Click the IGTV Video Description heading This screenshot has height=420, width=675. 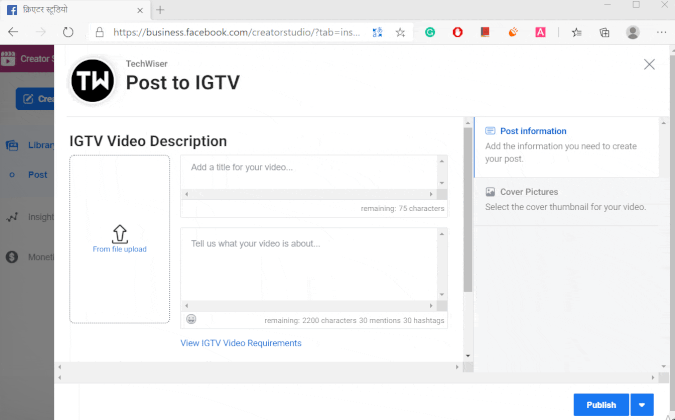coord(148,141)
